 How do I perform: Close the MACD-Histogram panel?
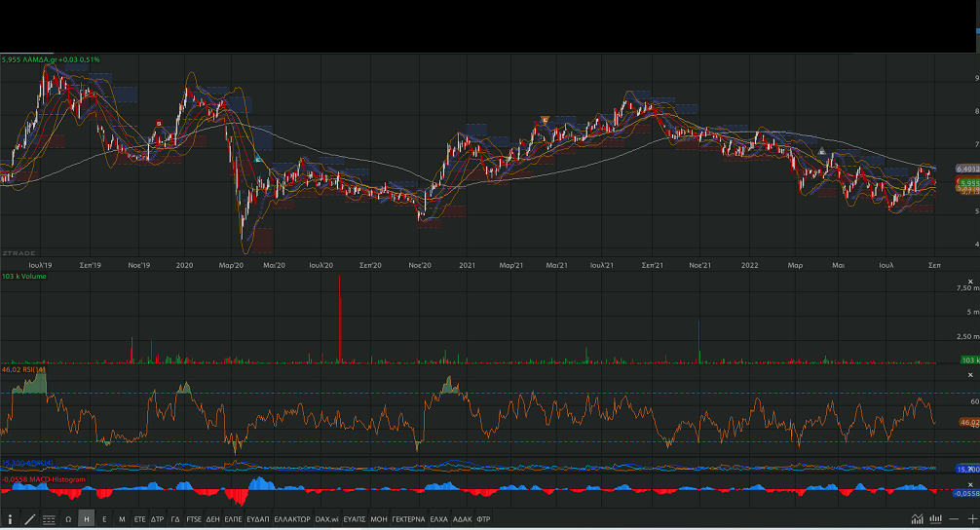[970, 484]
